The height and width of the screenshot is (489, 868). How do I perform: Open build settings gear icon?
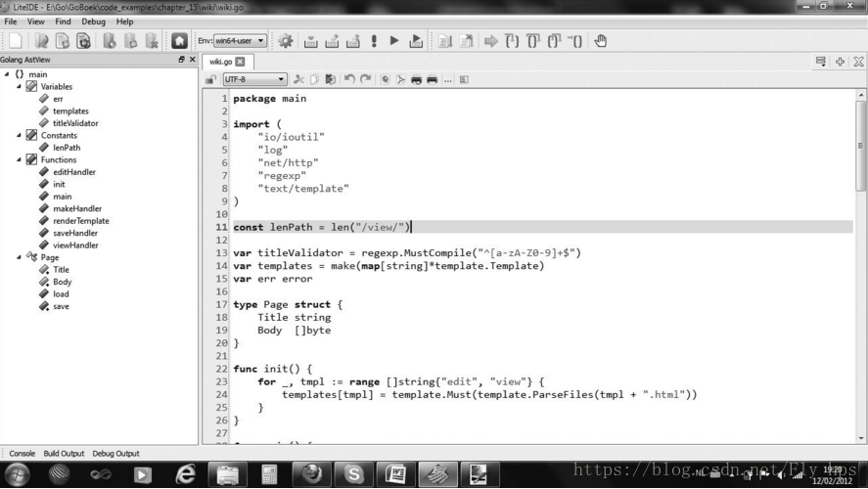[286, 41]
